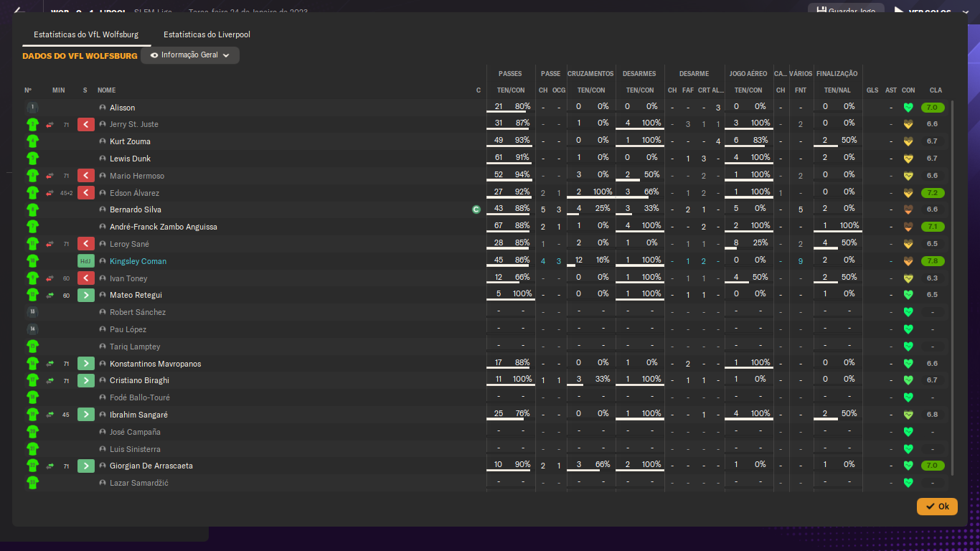The height and width of the screenshot is (551, 980).
Task: Click Fodé Ballo-Touré's name in list
Action: pyautogui.click(x=140, y=397)
